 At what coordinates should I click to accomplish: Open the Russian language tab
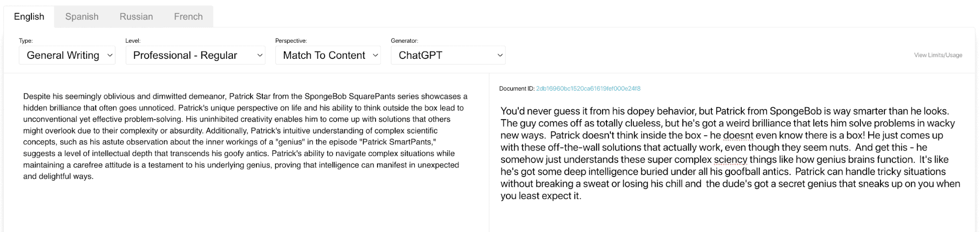(136, 17)
